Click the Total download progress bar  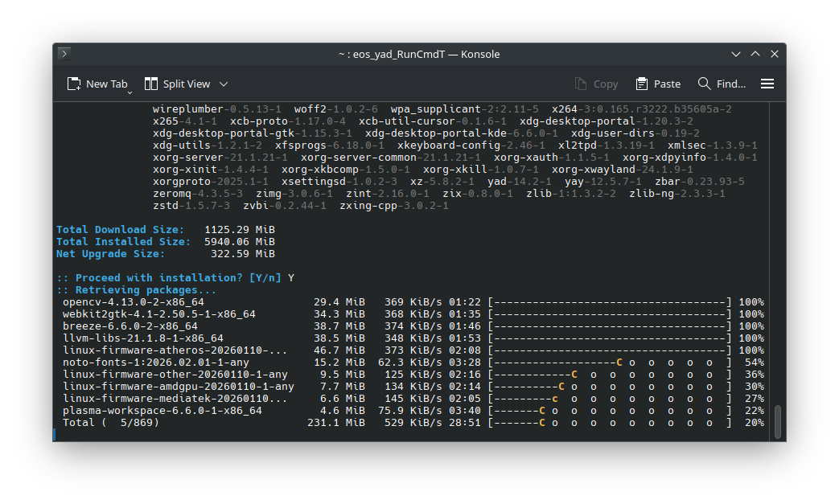611,423
